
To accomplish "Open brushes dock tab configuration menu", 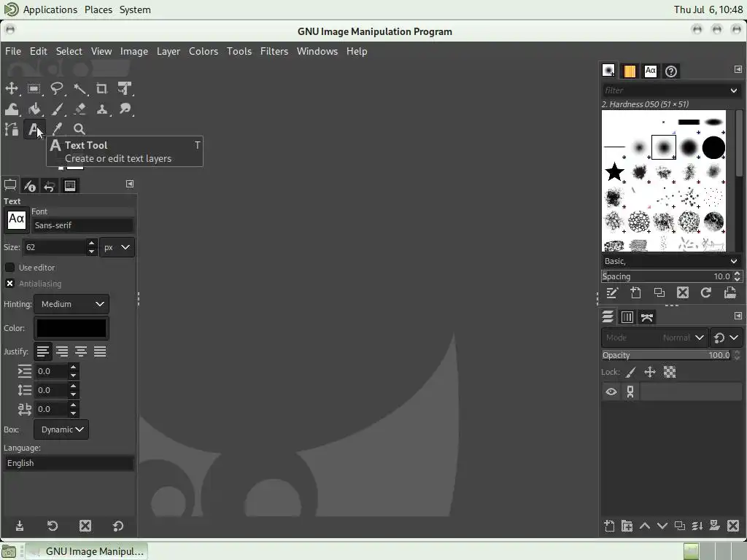I will tap(738, 69).
